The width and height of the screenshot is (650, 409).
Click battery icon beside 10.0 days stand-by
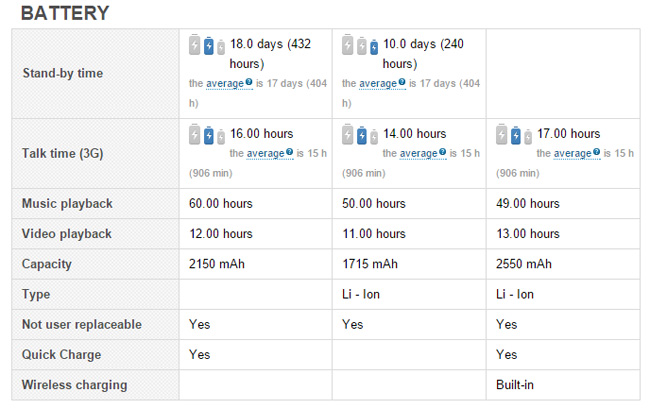[x=360, y=46]
